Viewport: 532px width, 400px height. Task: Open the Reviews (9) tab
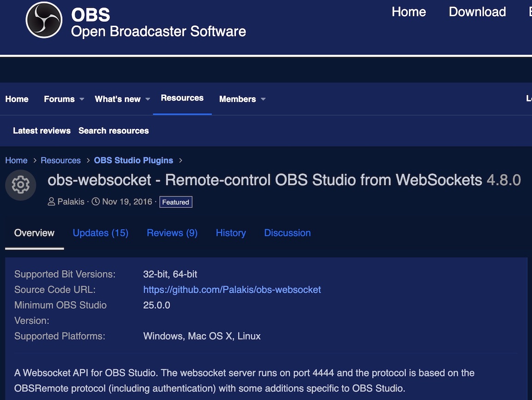tap(172, 233)
